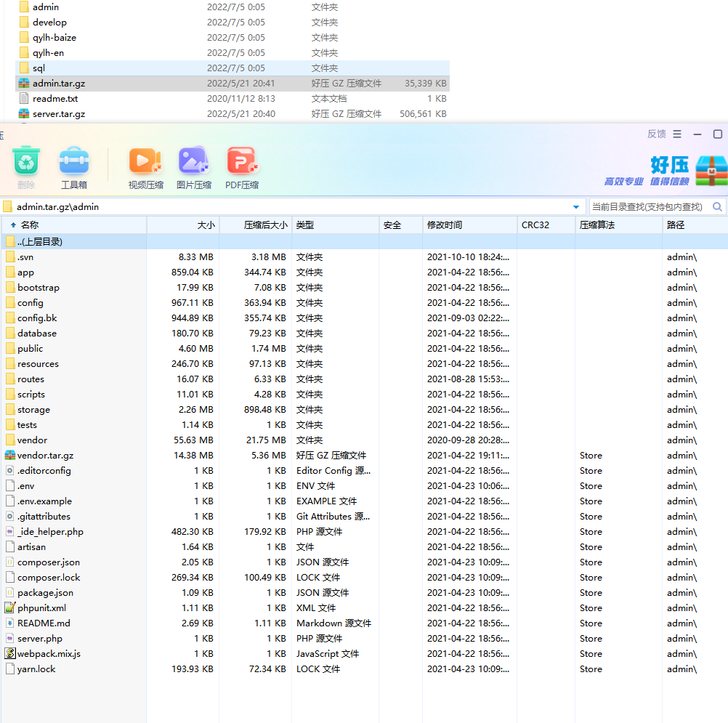Image resolution: width=728 pixels, height=723 pixels.
Task: Sort by the 压缩后大小 column header
Action: pos(265,225)
